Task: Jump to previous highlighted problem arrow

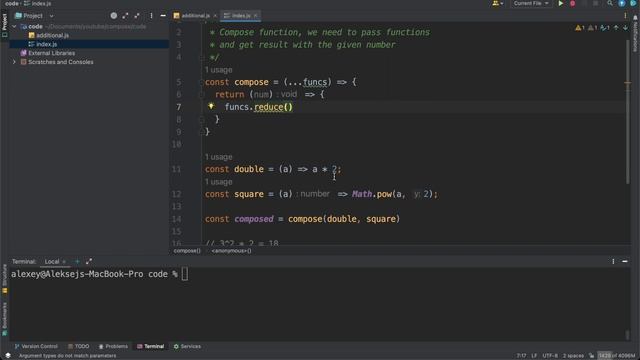Action: (616, 28)
